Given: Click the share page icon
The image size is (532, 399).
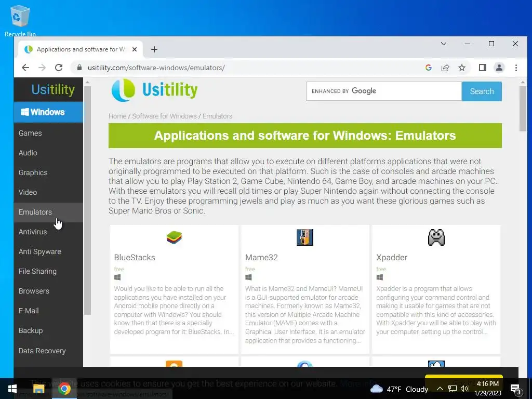Looking at the screenshot, I should [445, 68].
